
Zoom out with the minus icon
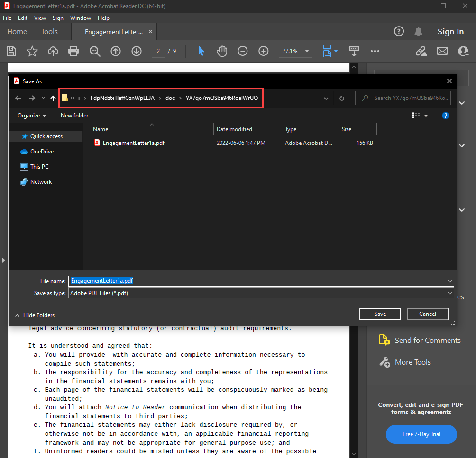242,51
